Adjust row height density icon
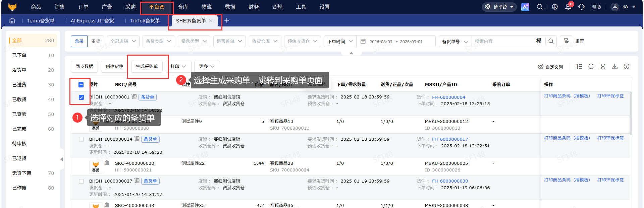The image size is (644, 208). click(x=579, y=67)
